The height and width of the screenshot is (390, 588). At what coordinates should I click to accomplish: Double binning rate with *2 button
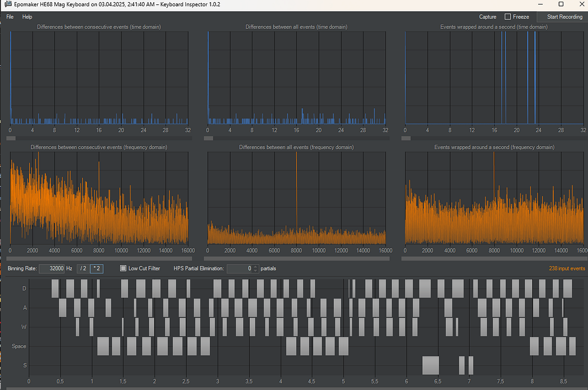tap(97, 269)
